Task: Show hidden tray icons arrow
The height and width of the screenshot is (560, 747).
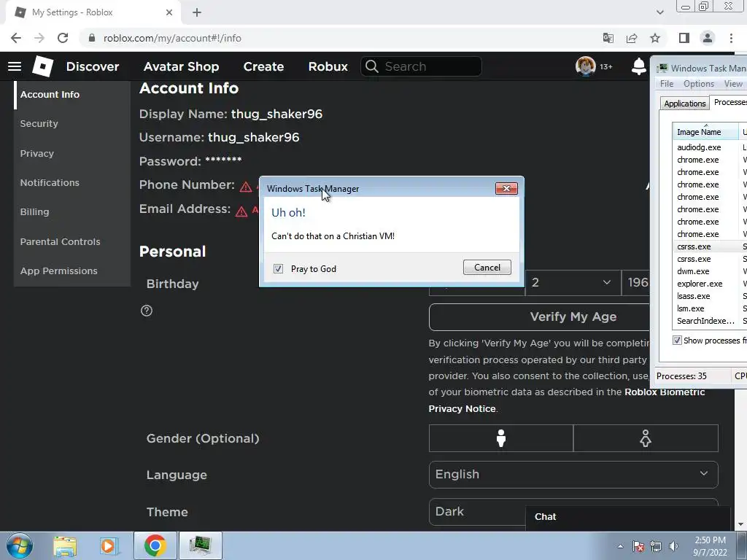Action: (x=620, y=546)
